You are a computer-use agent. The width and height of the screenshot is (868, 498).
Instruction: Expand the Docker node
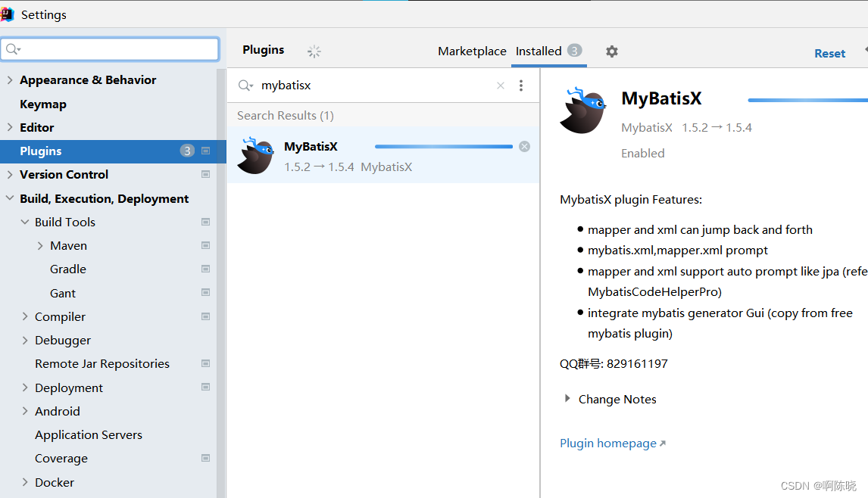pyautogui.click(x=25, y=482)
